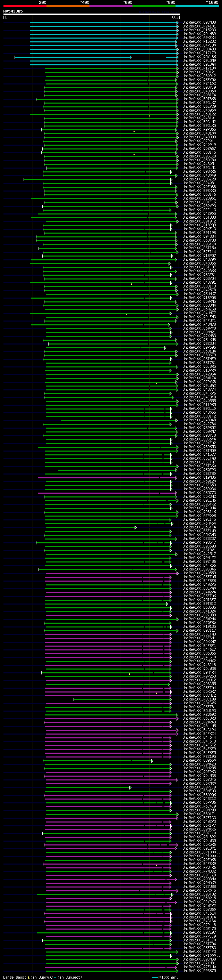
Task: Click the white query sequence bar
Action: 92,14
